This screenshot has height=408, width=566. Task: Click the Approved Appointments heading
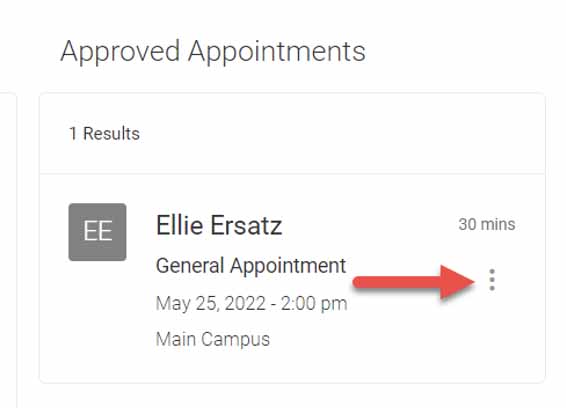tap(213, 52)
